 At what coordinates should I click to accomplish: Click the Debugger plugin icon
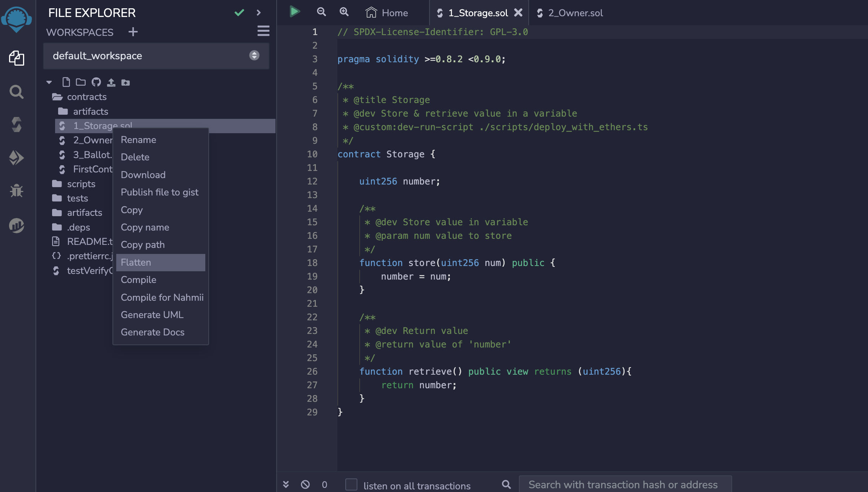(16, 189)
